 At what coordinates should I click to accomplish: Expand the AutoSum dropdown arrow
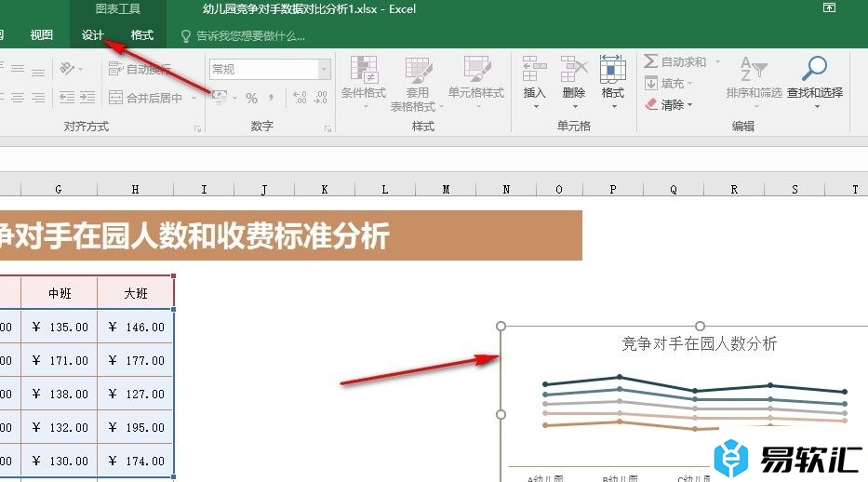pyautogui.click(x=717, y=62)
